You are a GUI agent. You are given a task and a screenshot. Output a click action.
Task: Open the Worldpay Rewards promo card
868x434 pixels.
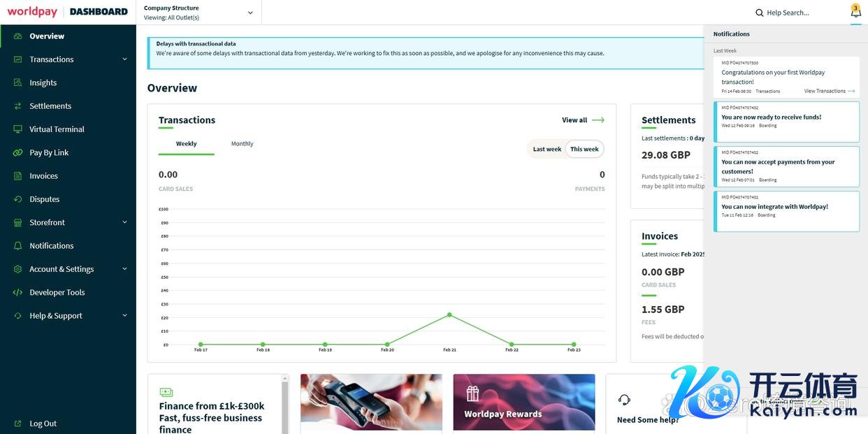click(523, 402)
